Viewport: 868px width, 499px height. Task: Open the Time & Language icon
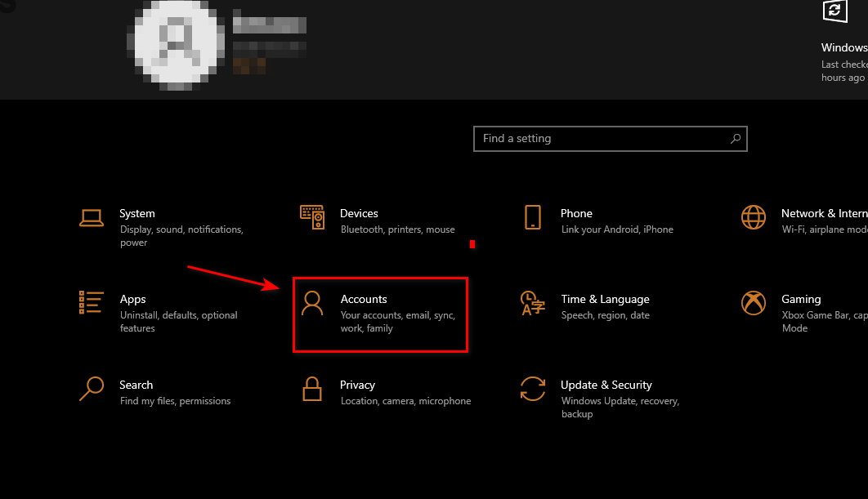click(533, 303)
